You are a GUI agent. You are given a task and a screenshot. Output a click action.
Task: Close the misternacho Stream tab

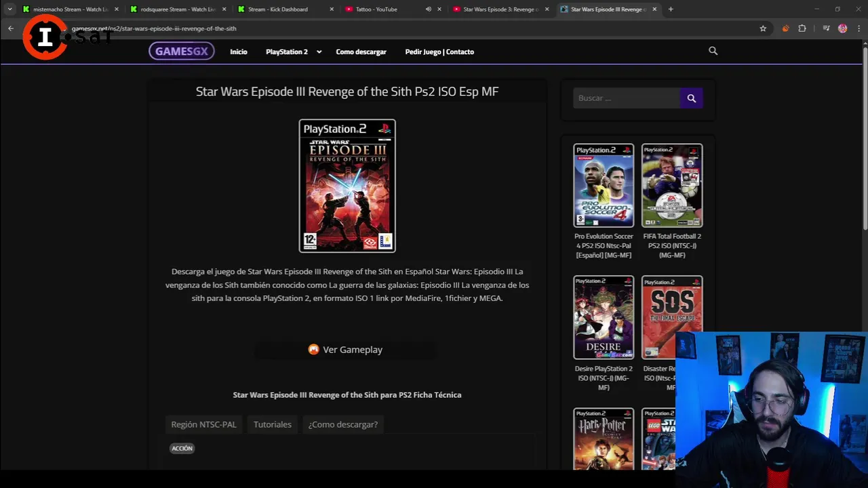117,9
